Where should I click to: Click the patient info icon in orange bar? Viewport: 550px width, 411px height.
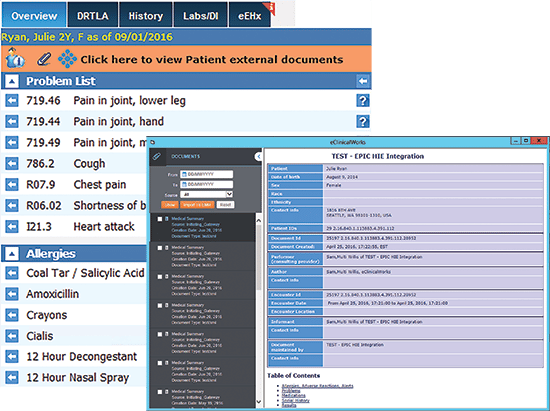point(14,58)
